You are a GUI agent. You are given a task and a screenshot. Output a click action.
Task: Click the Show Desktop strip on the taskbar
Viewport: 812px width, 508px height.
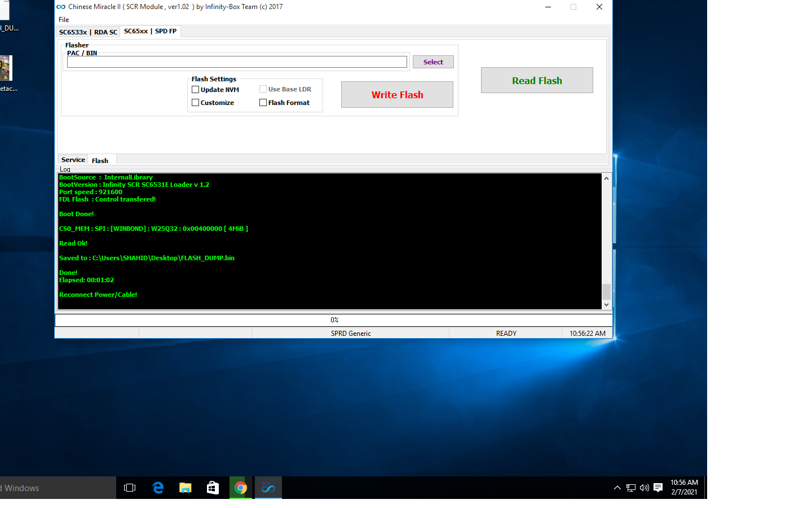(705, 488)
